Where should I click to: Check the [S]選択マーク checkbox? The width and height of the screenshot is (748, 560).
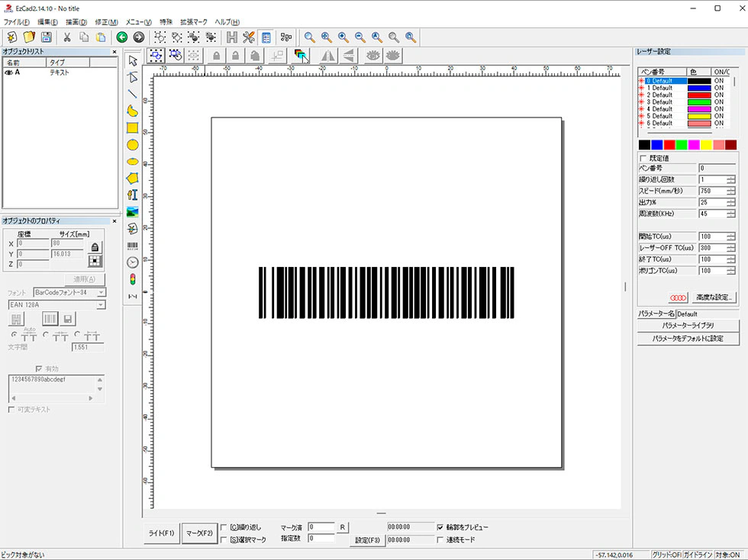tap(223, 539)
